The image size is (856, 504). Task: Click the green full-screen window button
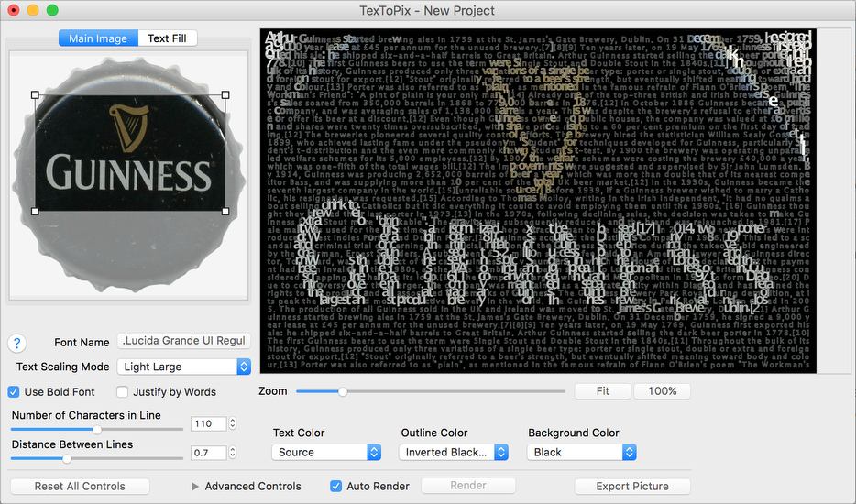(52, 10)
